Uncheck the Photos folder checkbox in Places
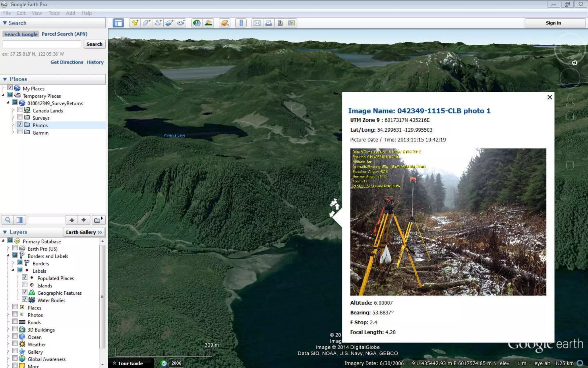 pyautogui.click(x=20, y=124)
